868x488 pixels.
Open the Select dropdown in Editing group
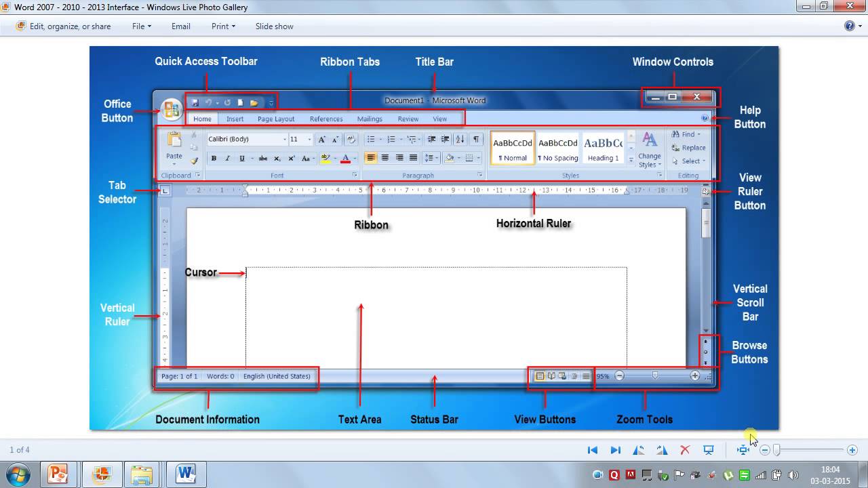[x=689, y=161]
